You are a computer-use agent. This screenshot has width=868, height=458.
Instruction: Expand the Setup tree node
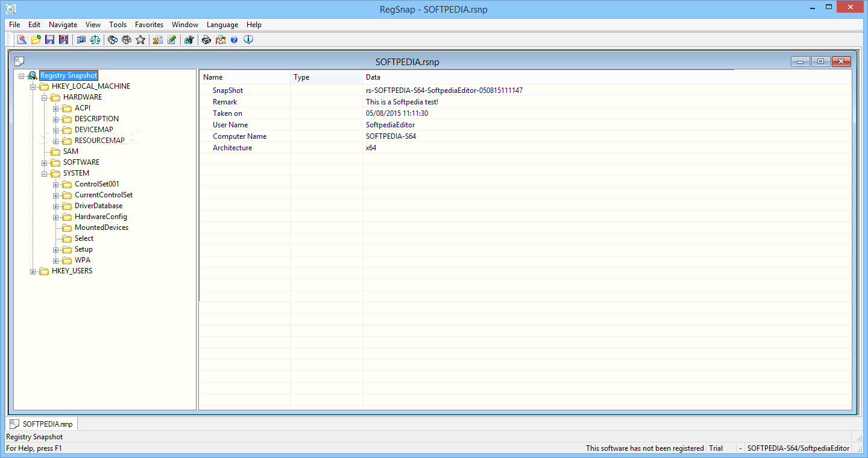point(56,250)
